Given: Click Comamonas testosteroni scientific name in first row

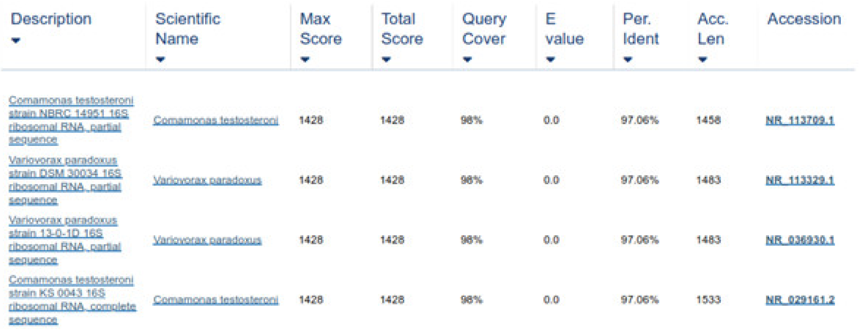Looking at the screenshot, I should [216, 120].
